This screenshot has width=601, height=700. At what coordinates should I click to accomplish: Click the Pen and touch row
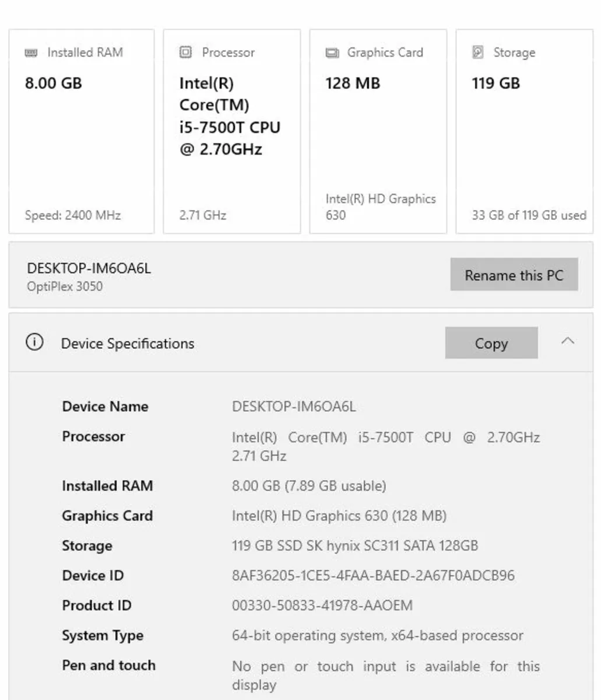pos(108,665)
